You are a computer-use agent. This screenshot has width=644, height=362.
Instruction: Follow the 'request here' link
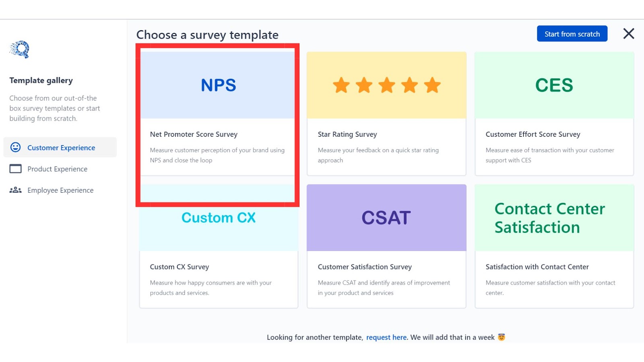(x=386, y=337)
